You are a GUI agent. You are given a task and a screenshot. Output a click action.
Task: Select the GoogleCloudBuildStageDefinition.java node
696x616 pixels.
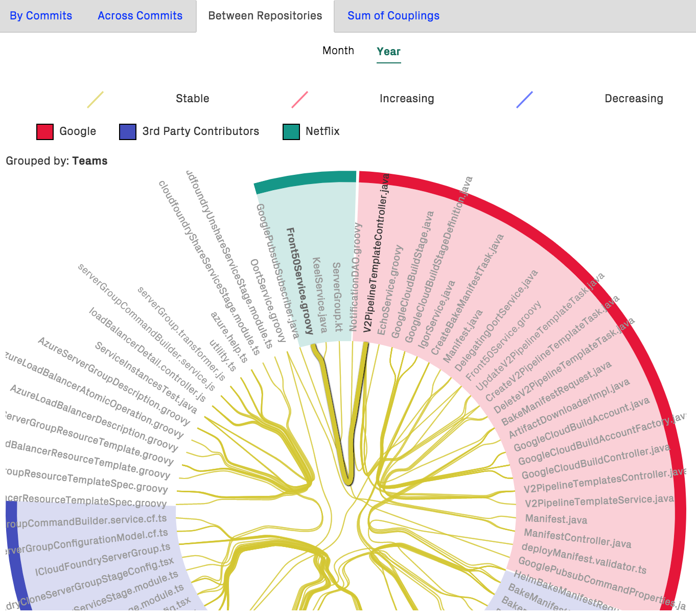pyautogui.click(x=439, y=259)
